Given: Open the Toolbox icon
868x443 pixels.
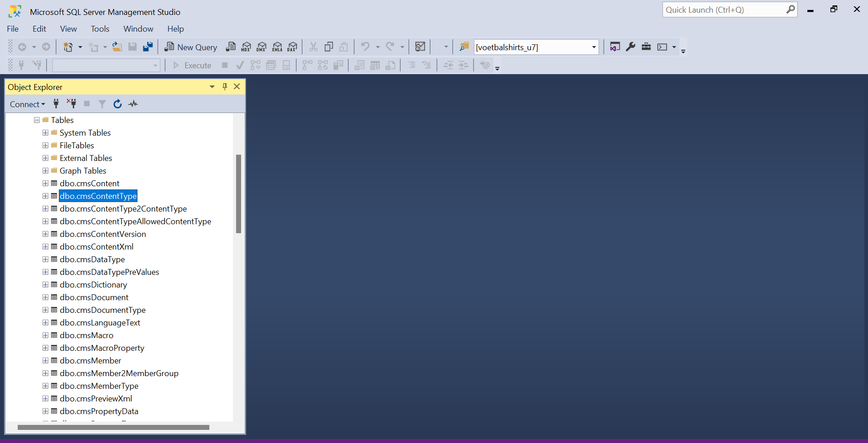Looking at the screenshot, I should click(x=646, y=47).
